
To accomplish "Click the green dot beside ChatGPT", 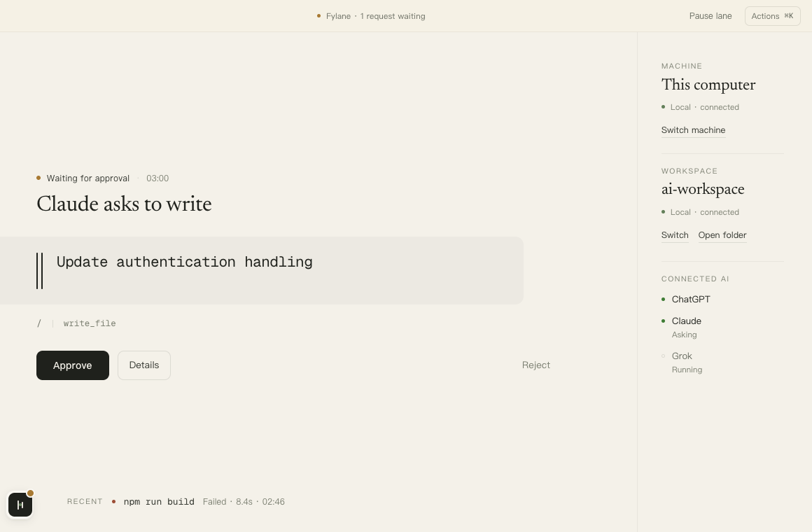I will click(664, 300).
